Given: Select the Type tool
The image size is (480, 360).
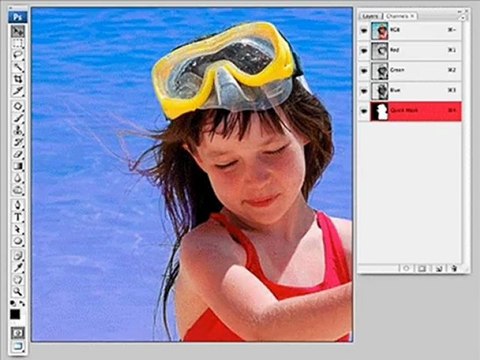Looking at the screenshot, I should pos(18,217).
